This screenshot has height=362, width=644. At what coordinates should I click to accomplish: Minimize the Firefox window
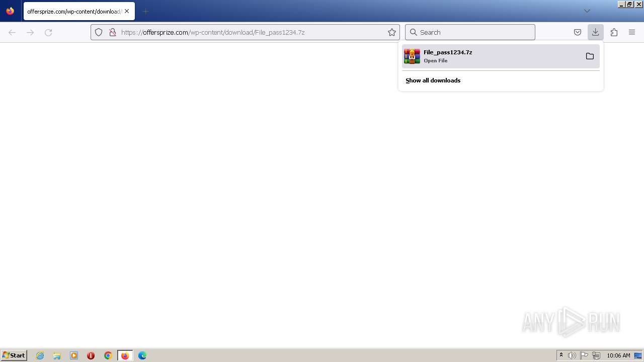tap(621, 4)
